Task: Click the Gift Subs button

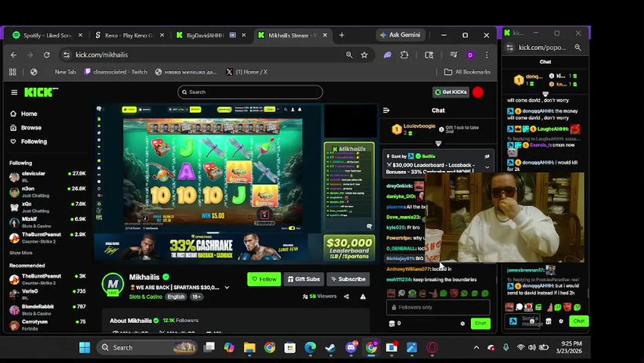Action: (304, 279)
